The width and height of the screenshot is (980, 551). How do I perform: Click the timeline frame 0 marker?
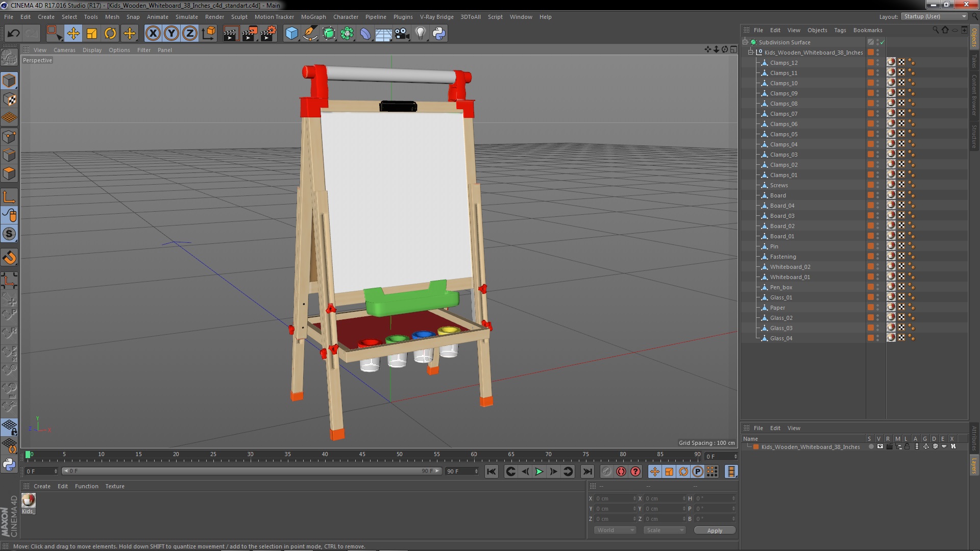pyautogui.click(x=28, y=455)
